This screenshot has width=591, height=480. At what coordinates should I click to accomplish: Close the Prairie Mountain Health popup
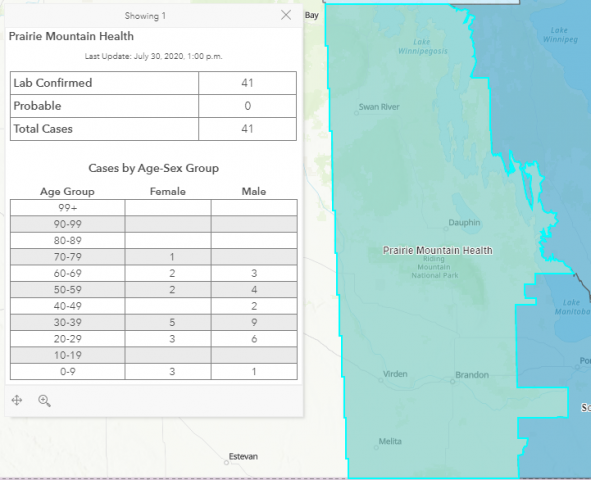click(x=286, y=15)
